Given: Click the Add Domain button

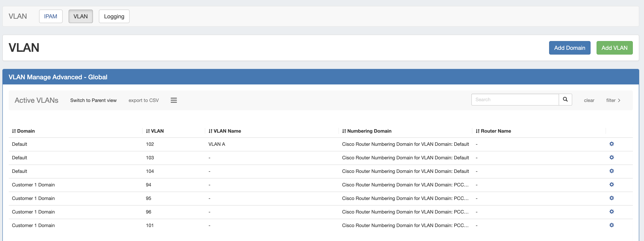Looking at the screenshot, I should click(569, 48).
